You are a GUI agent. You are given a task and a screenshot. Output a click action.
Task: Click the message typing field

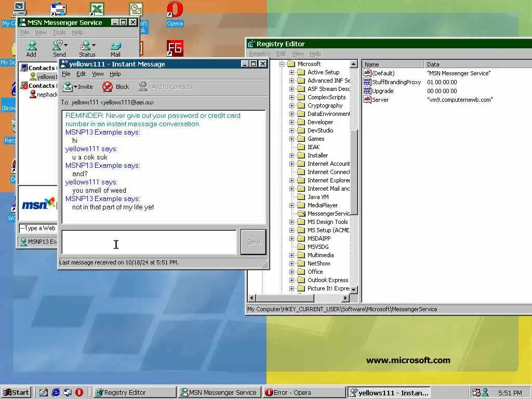(149, 242)
